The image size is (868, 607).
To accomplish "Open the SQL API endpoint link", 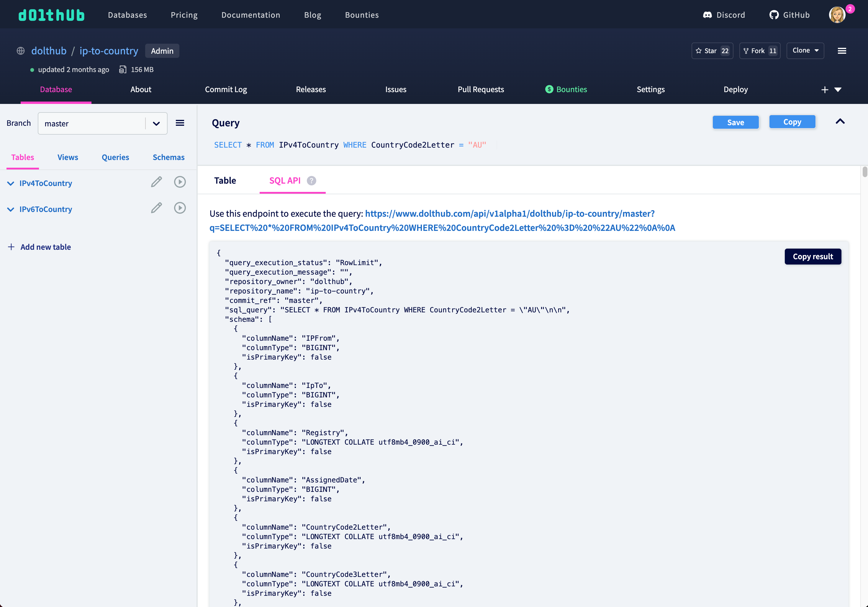I will tap(442, 221).
